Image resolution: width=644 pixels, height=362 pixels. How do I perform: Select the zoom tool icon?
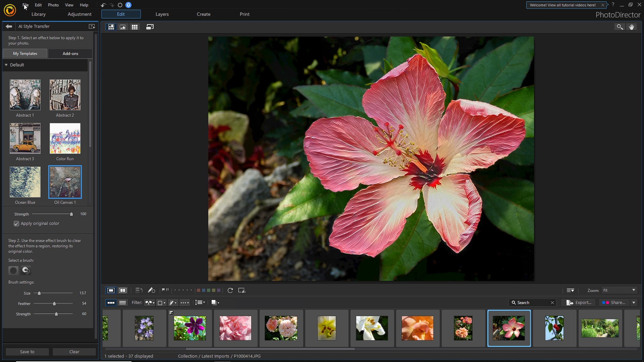(x=619, y=26)
